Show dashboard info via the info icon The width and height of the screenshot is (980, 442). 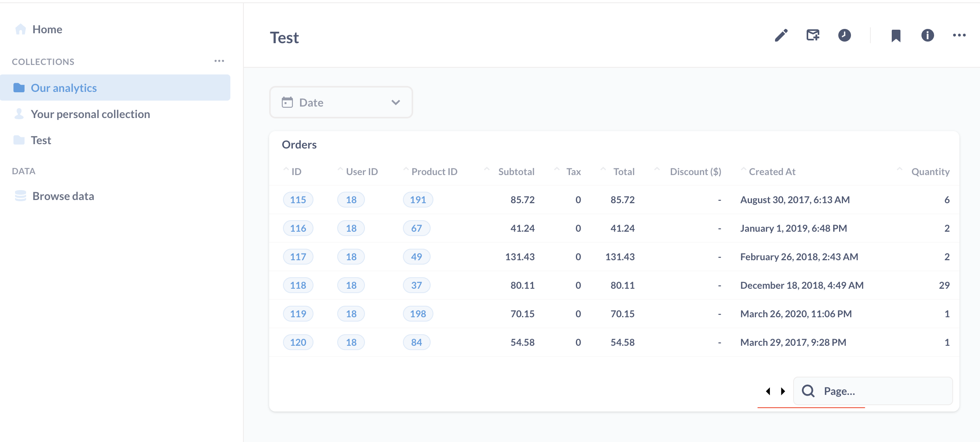pyautogui.click(x=927, y=36)
